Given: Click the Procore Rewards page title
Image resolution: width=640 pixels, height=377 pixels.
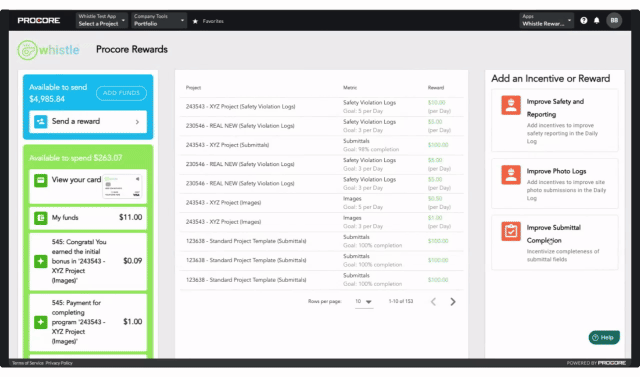Looking at the screenshot, I should pyautogui.click(x=132, y=49).
